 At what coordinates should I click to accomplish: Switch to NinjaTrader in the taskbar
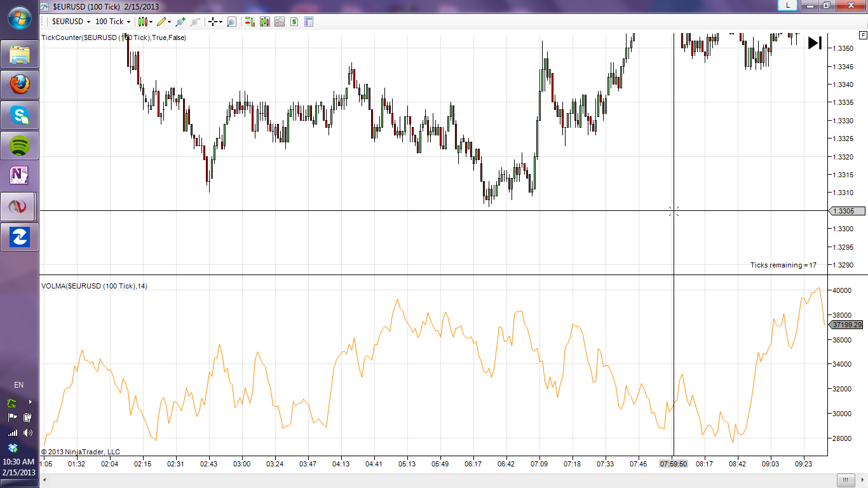[19, 207]
